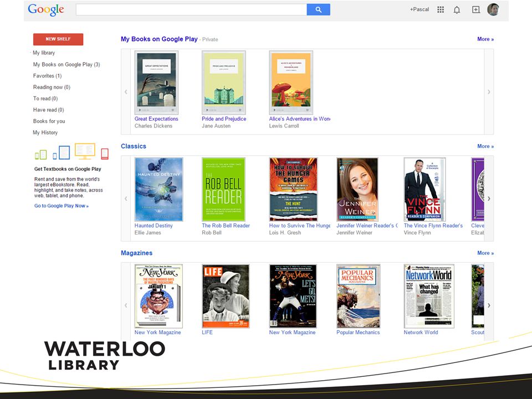Click the Great Expectations title link
This screenshot has width=532, height=399.
click(x=156, y=119)
